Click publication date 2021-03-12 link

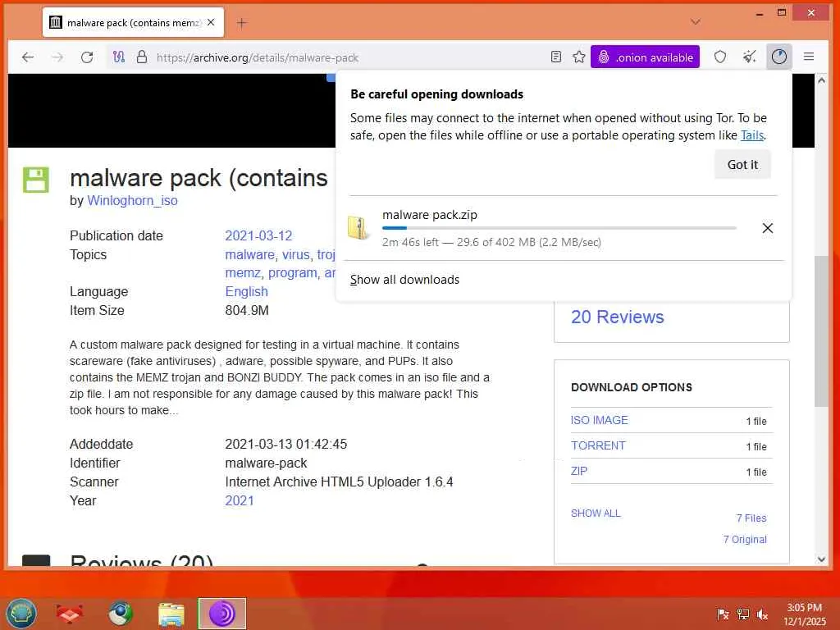[x=258, y=235]
